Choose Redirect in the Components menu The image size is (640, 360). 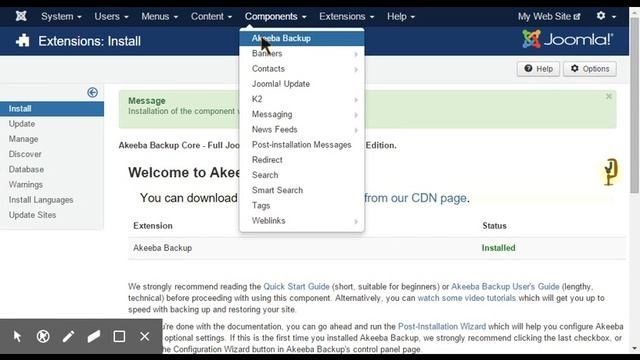point(302,160)
